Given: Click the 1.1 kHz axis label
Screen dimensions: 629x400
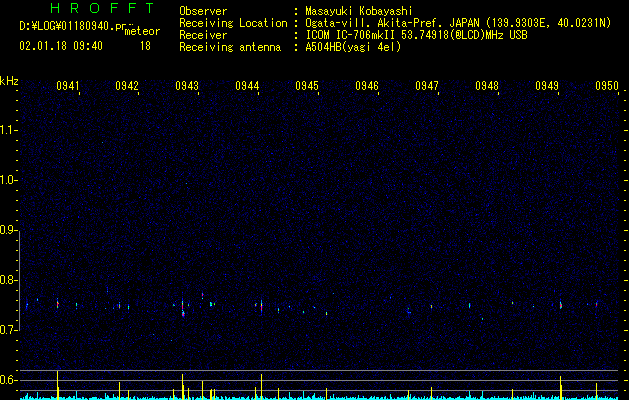Looking at the screenshot, I should [x=7, y=130].
